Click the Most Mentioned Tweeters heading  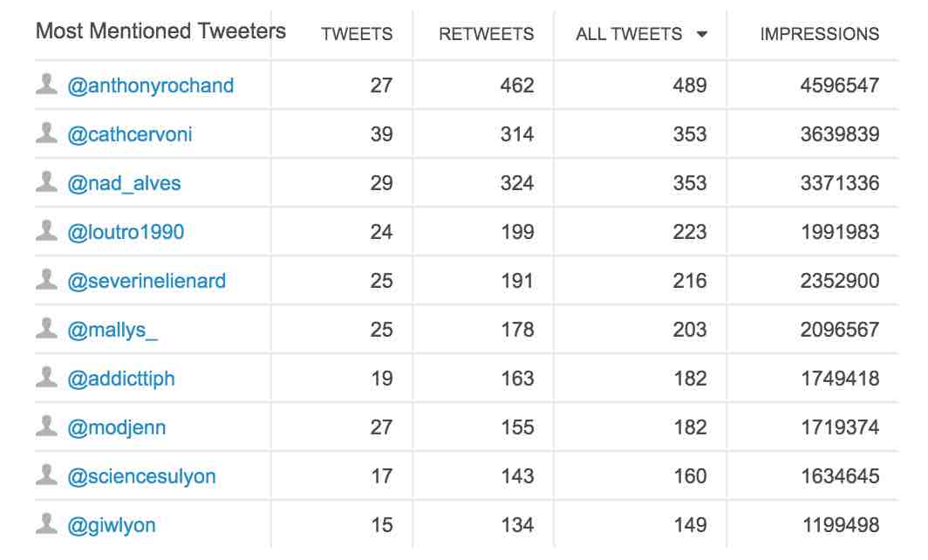[160, 32]
